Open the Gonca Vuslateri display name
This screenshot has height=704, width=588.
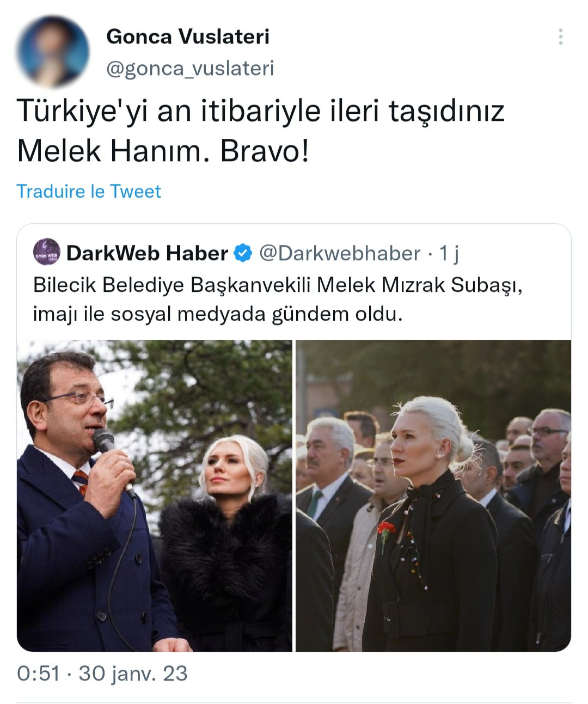(x=188, y=36)
